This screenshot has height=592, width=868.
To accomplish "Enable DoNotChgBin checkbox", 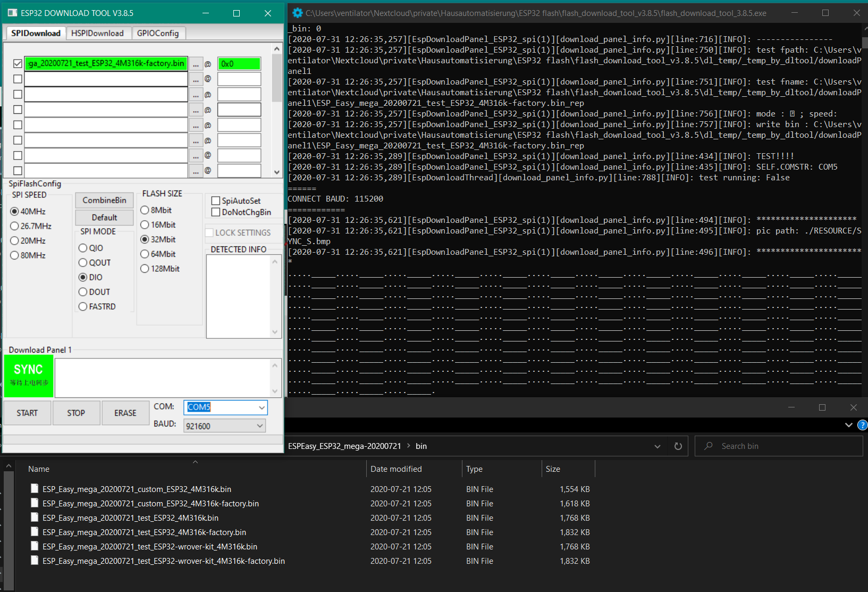I will [x=216, y=212].
